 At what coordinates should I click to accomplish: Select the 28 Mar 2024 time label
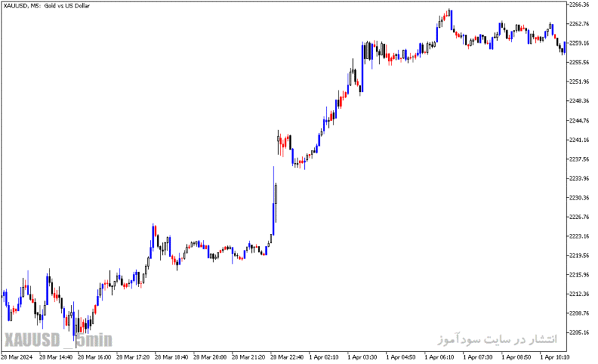point(16,357)
